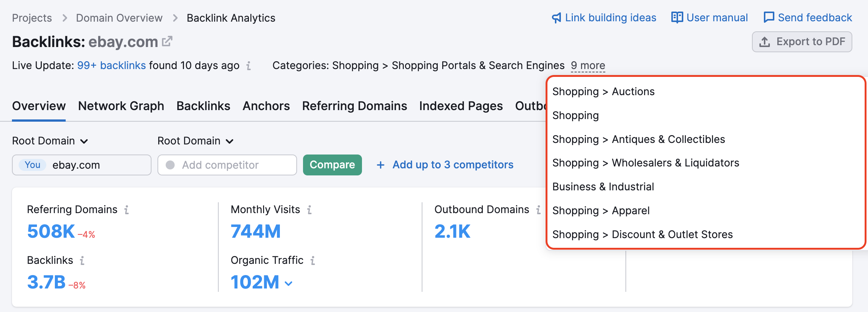This screenshot has width=868, height=312.
Task: Click the -4% referring domains change
Action: [x=86, y=235]
